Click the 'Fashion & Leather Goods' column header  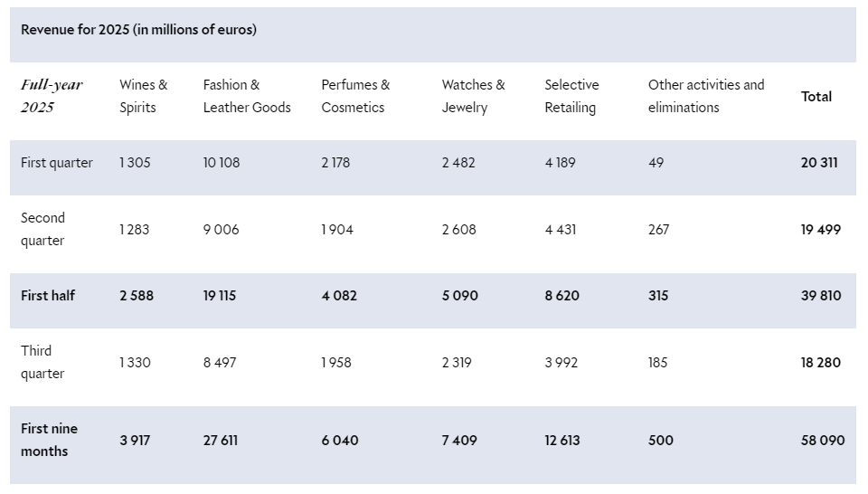point(247,96)
